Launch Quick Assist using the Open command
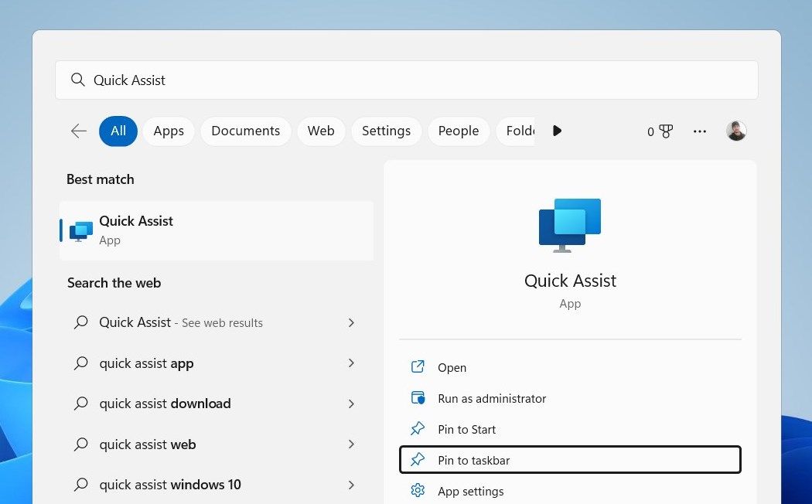Image resolution: width=812 pixels, height=504 pixels. point(452,367)
